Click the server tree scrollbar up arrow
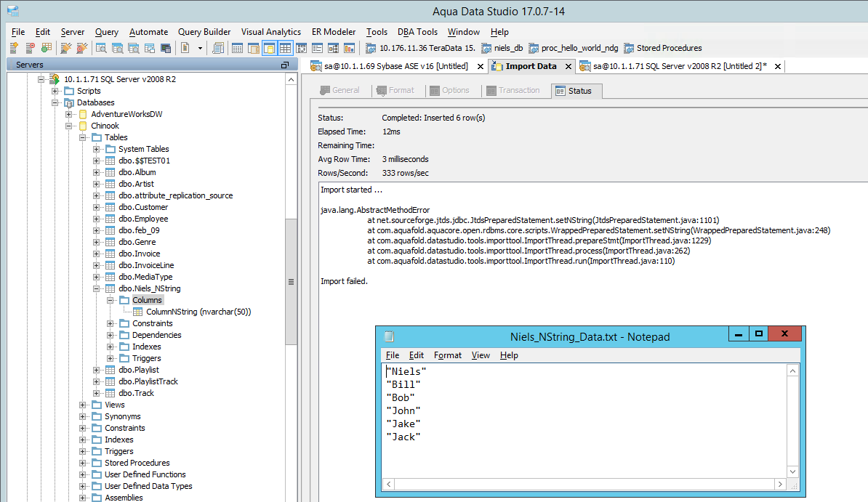 point(292,80)
